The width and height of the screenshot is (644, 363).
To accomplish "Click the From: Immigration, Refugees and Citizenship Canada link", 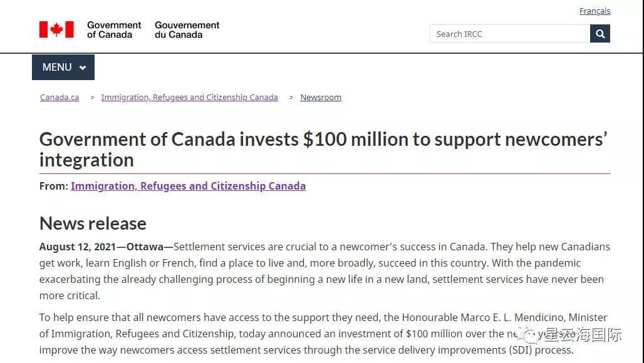I will coord(188,186).
